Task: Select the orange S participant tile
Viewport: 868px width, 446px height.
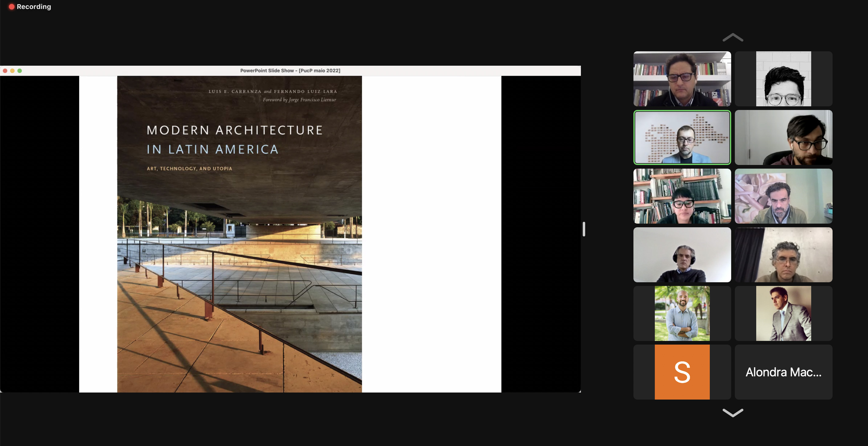Action: 682,372
